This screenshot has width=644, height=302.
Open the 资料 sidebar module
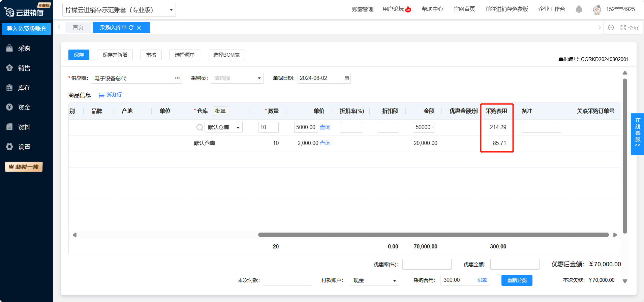[x=19, y=127]
